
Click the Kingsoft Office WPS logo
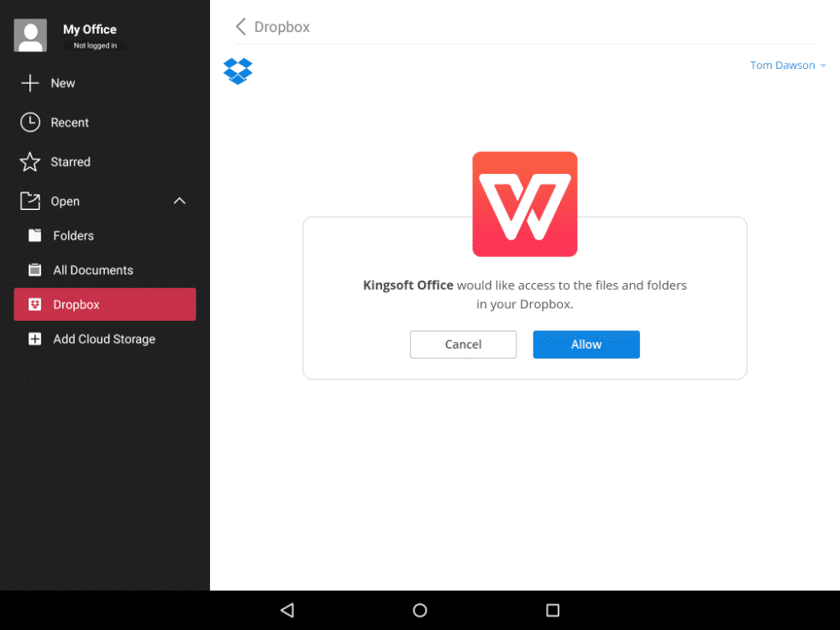tap(525, 204)
